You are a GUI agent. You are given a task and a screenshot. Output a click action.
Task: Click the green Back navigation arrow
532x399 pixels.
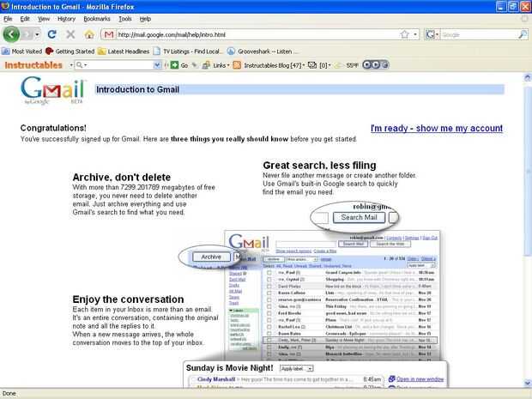pos(11,34)
